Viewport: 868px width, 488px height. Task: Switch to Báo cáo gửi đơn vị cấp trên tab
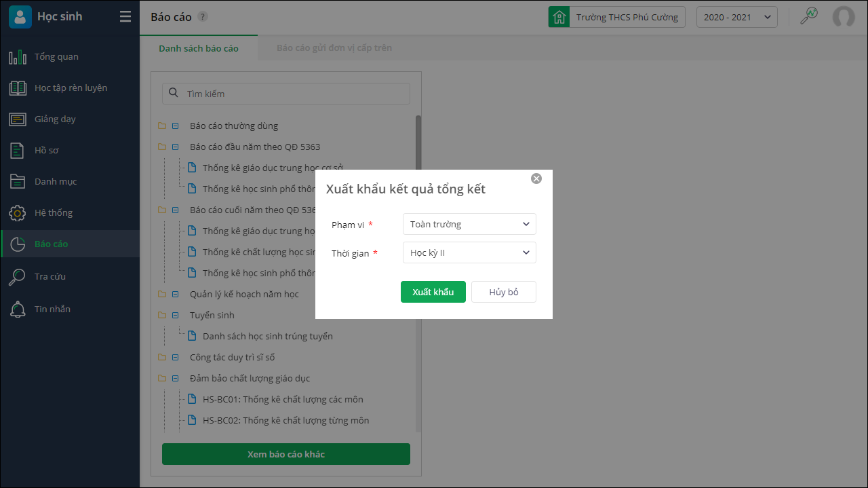coord(334,48)
